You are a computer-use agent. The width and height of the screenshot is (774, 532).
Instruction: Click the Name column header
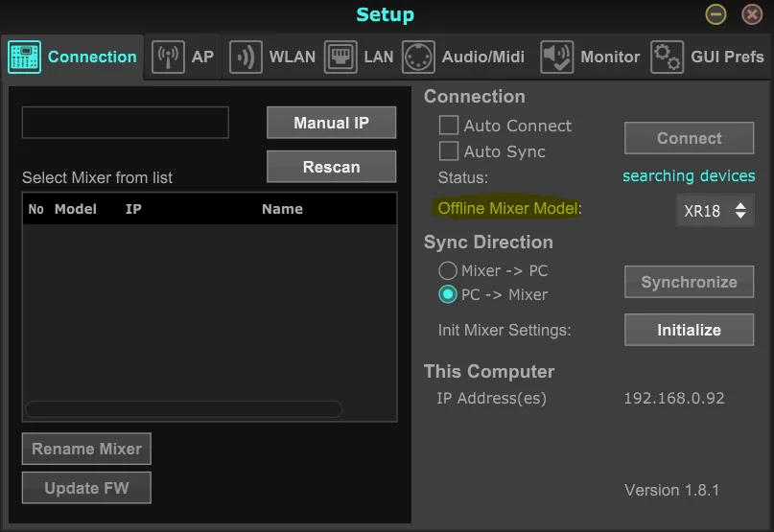point(282,209)
